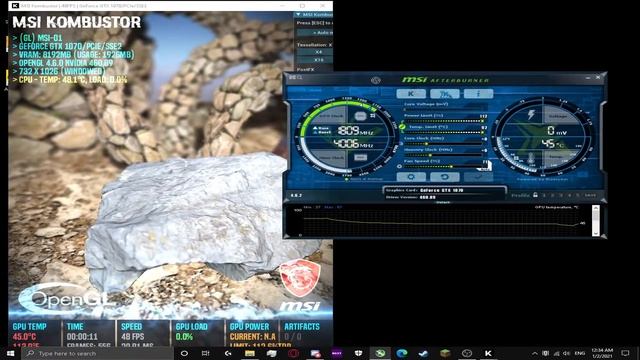
Task: Open Afterburner settings gear button
Action: pyautogui.click(x=411, y=177)
